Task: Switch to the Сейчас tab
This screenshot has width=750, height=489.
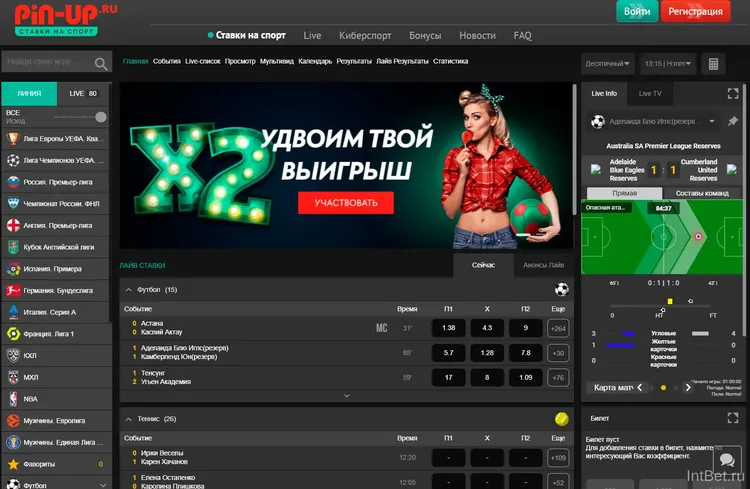Action: click(x=483, y=265)
